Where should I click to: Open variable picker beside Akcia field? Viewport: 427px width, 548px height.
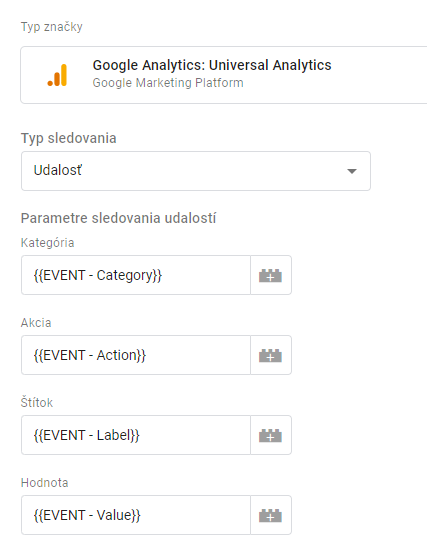tap(271, 355)
